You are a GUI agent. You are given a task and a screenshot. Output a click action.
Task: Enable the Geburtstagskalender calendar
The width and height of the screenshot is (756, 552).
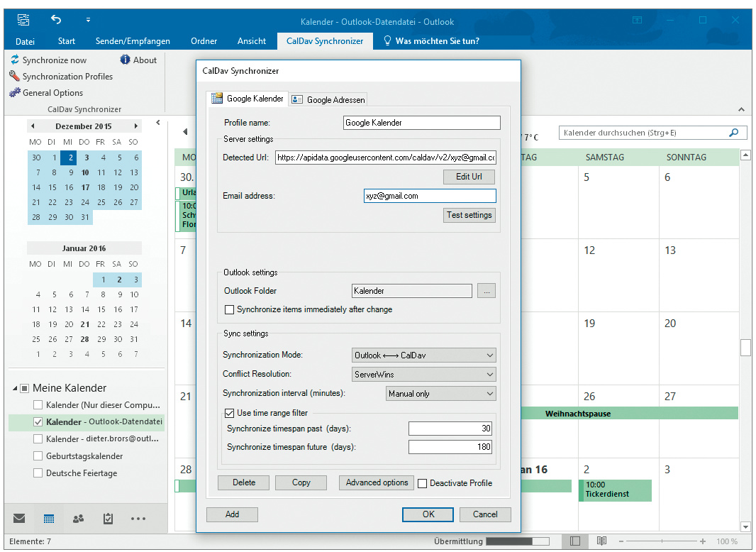pyautogui.click(x=38, y=456)
